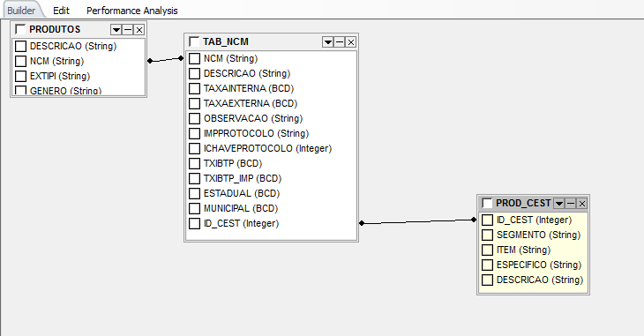Select the PROD_CEST table title

point(523,204)
